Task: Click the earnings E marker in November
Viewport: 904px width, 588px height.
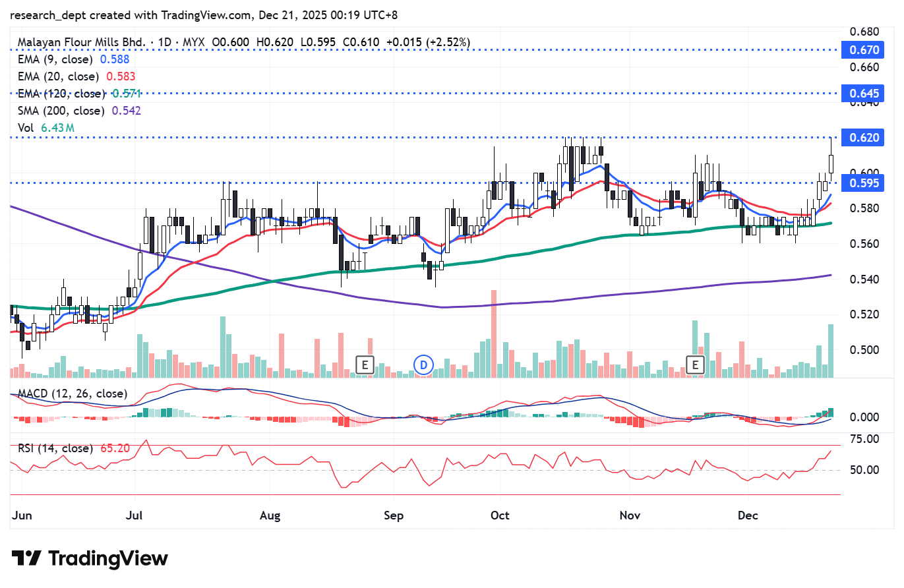Action: (x=694, y=364)
